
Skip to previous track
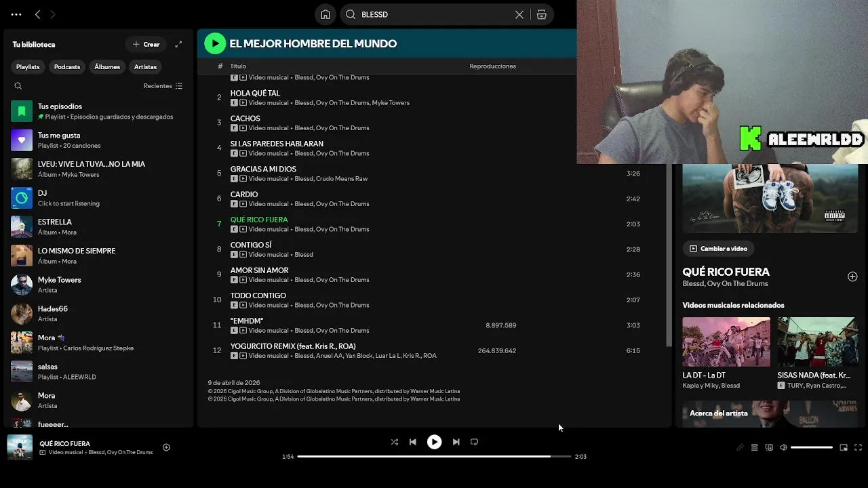[x=413, y=442]
